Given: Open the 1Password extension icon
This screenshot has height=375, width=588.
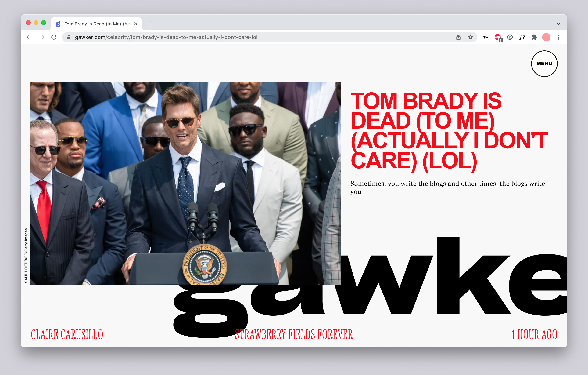Looking at the screenshot, I should [x=510, y=37].
